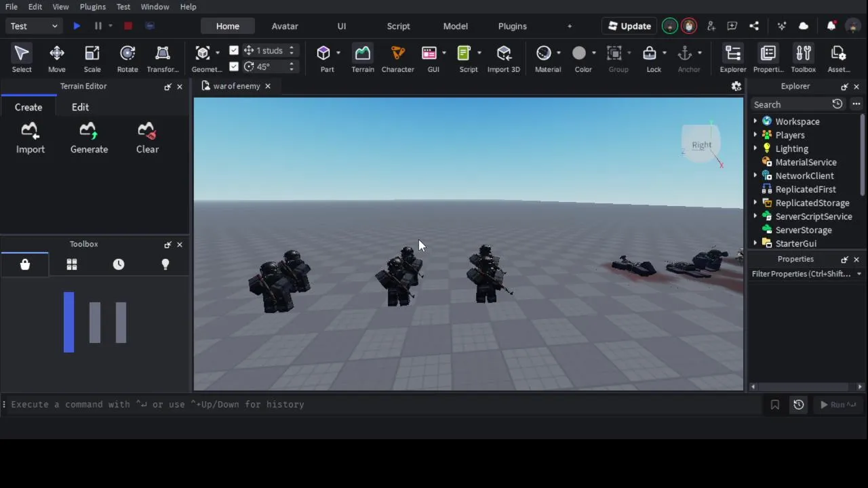Viewport: 868px width, 488px height.
Task: Toggle Explorer search history icon
Action: 837,104
